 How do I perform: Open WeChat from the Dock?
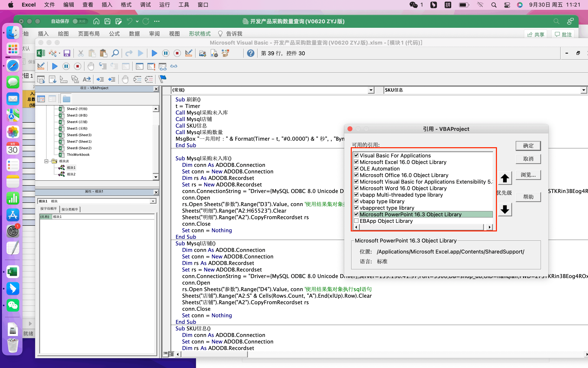pos(13,305)
